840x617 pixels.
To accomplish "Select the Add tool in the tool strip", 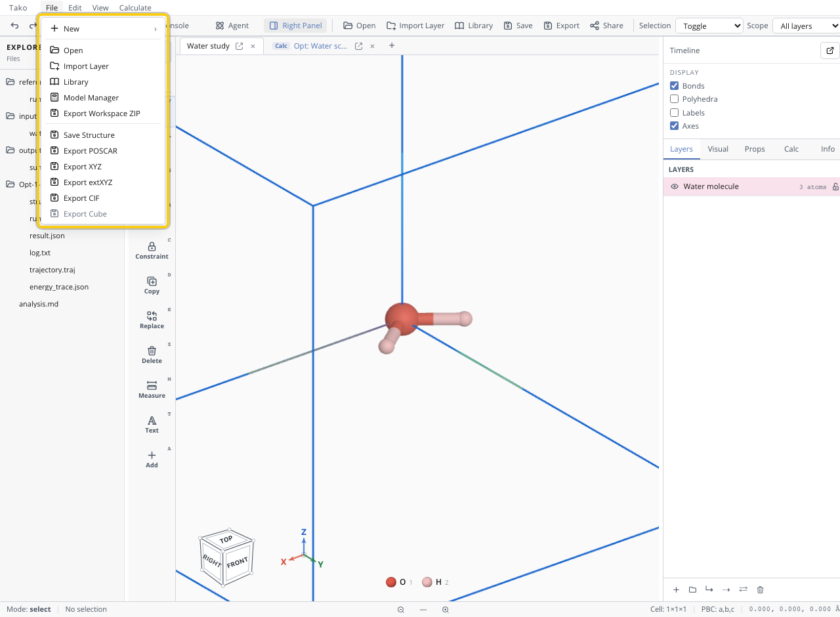I will (152, 459).
